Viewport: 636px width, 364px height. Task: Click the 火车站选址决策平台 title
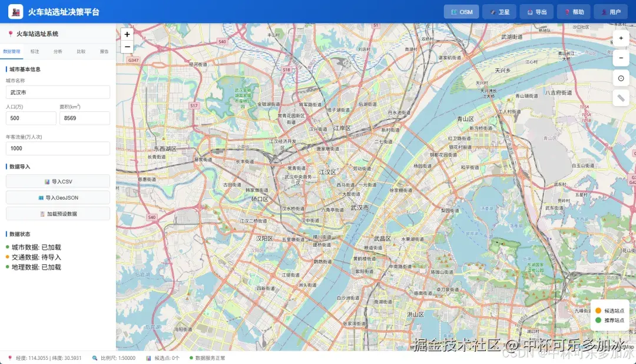point(64,12)
